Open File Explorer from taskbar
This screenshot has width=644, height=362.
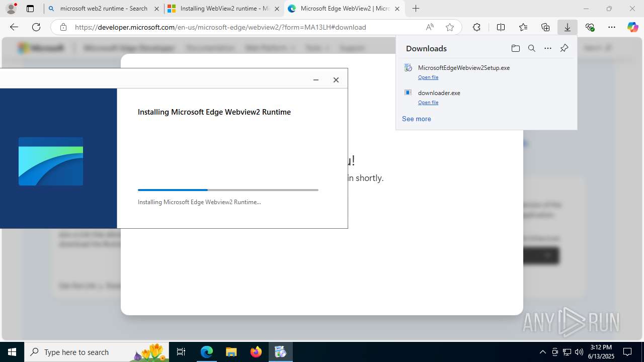point(231,352)
